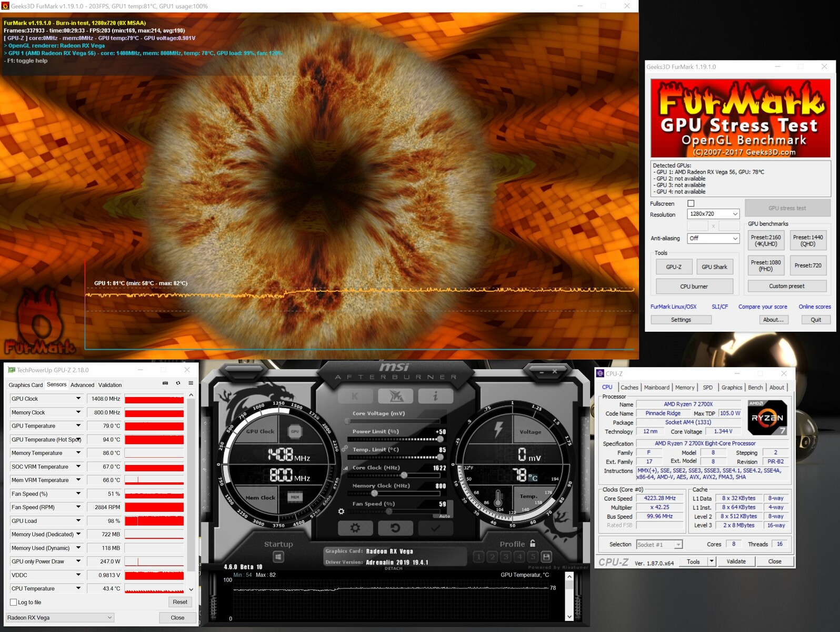The image size is (840, 632).
Task: Click the save profile floppy disk icon
Action: [546, 557]
